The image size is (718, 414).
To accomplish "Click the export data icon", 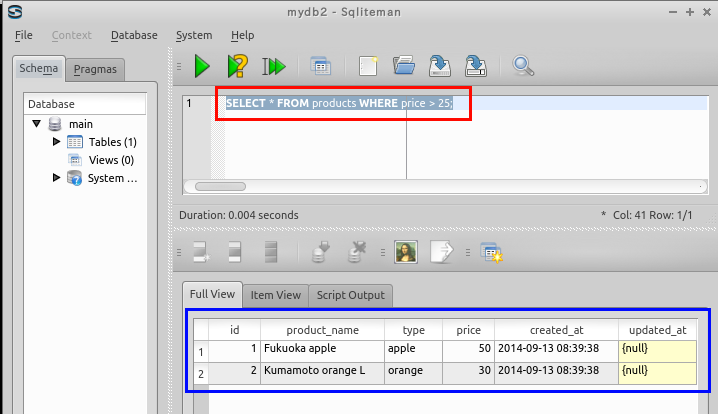I will pos(441,253).
